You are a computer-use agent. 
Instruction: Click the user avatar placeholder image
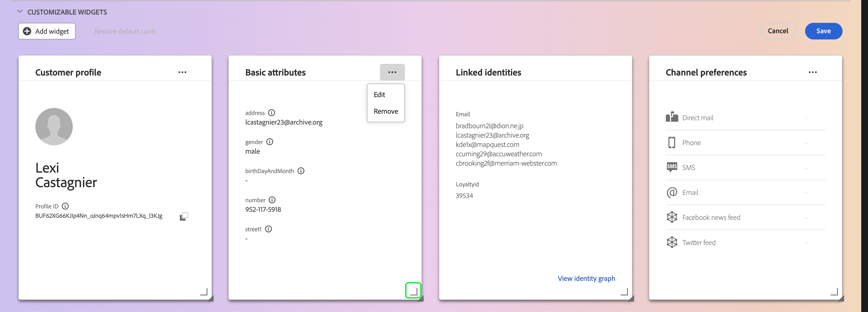coord(54,127)
